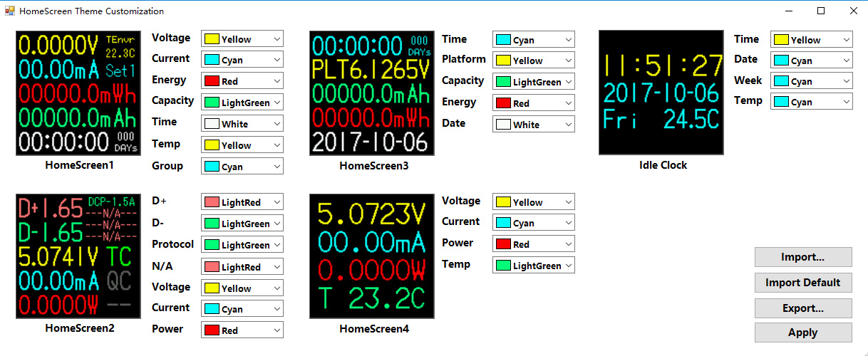Open HomeScreen1 Current color dropdown
This screenshot has width=868, height=356.
pyautogui.click(x=242, y=61)
